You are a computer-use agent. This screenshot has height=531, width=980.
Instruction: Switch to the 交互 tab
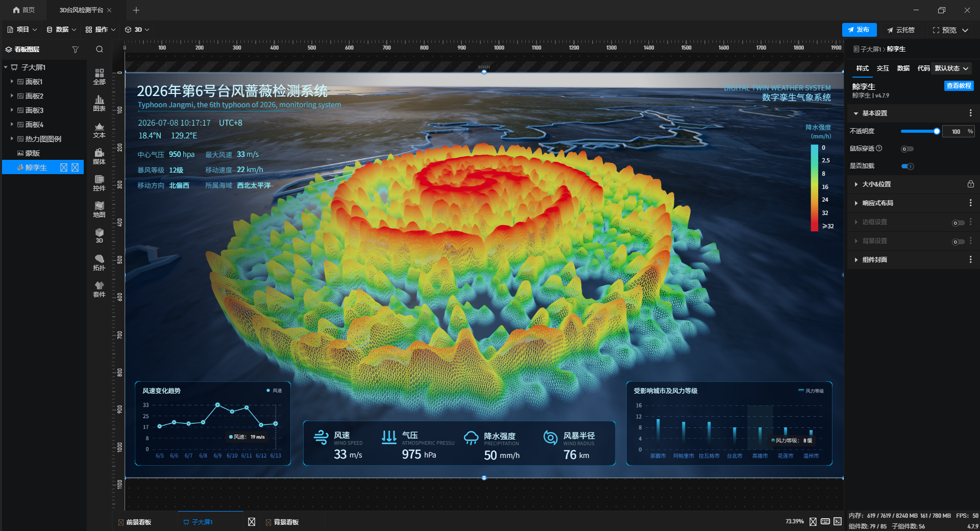[x=883, y=68]
